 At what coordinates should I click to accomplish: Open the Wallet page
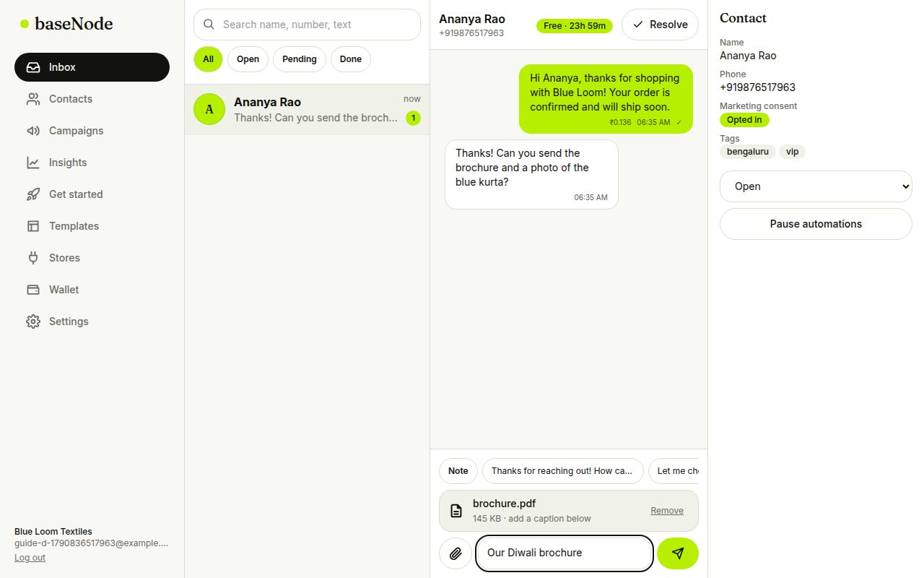coord(92,290)
